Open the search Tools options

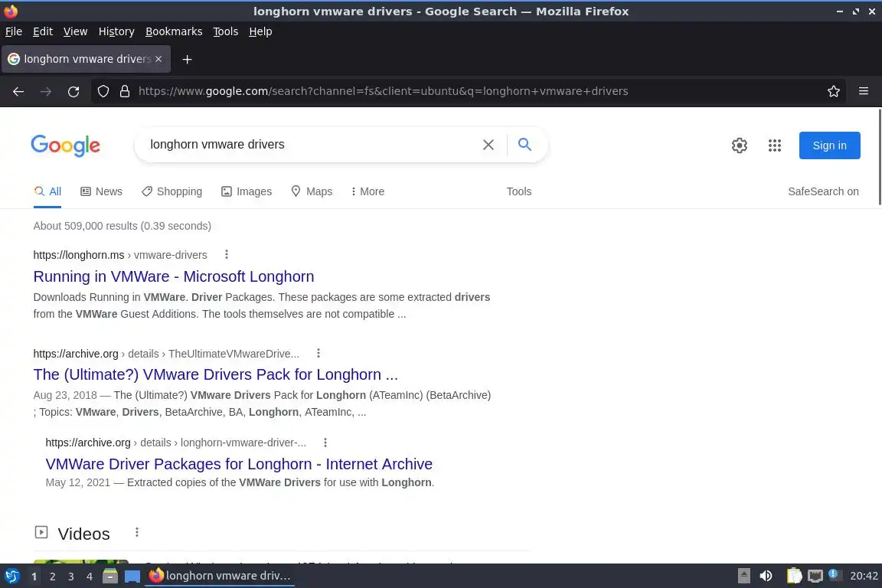(518, 191)
